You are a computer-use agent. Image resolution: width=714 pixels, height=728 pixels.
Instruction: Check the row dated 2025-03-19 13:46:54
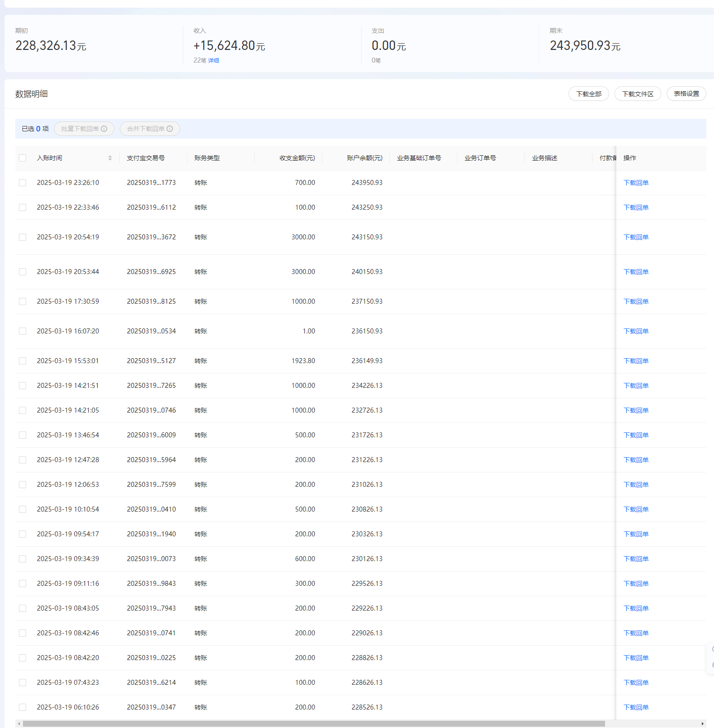click(23, 435)
